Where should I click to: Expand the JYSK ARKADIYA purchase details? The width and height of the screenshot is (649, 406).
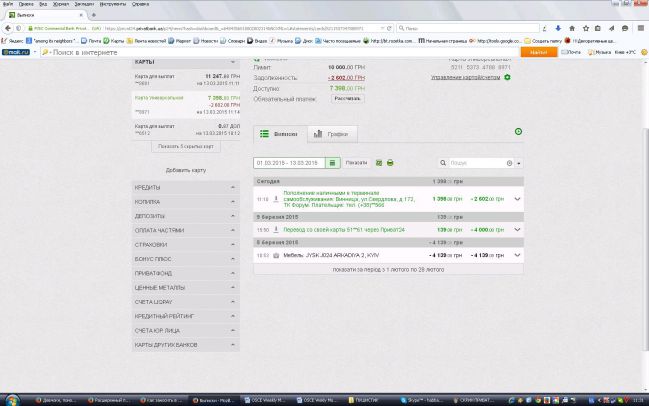pyautogui.click(x=517, y=255)
